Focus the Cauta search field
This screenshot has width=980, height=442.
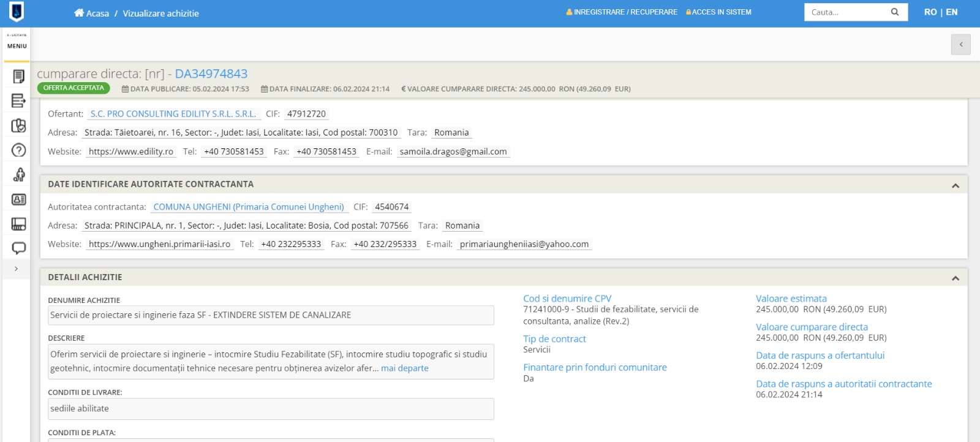(x=847, y=12)
